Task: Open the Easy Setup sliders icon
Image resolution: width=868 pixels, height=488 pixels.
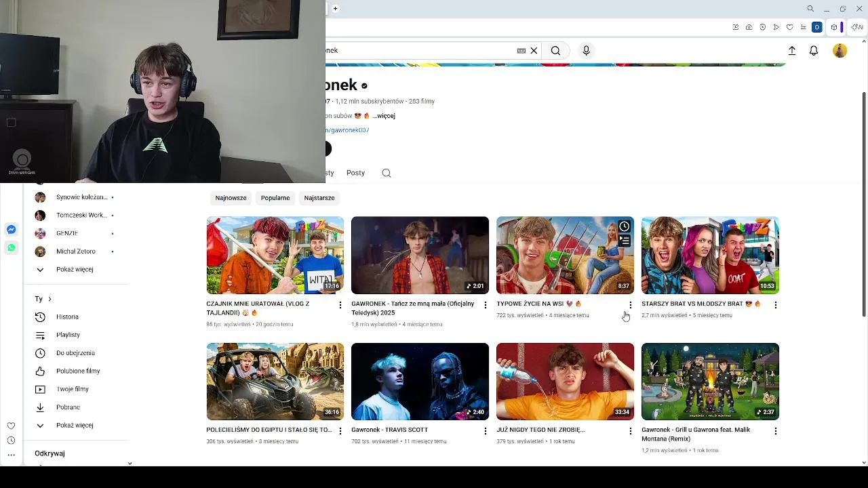Action: coord(804,27)
